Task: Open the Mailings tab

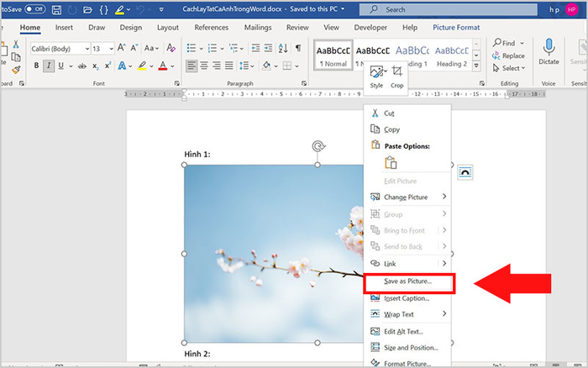Action: pyautogui.click(x=258, y=28)
